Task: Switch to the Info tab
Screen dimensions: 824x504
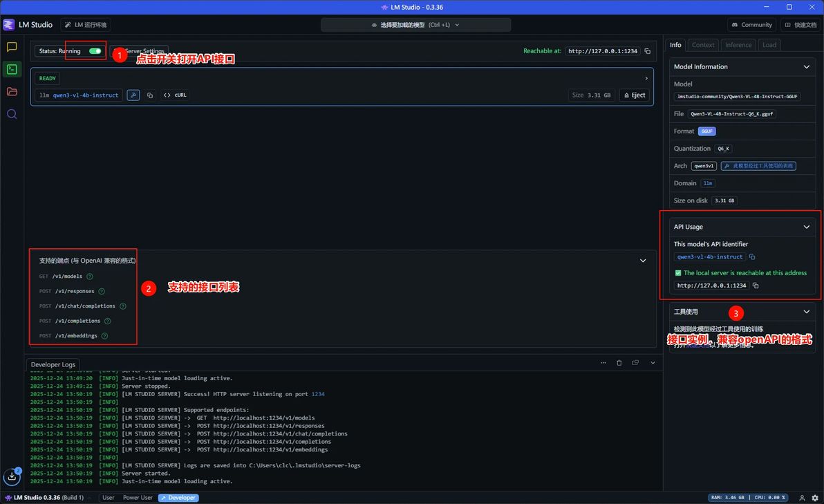Action: (x=675, y=45)
